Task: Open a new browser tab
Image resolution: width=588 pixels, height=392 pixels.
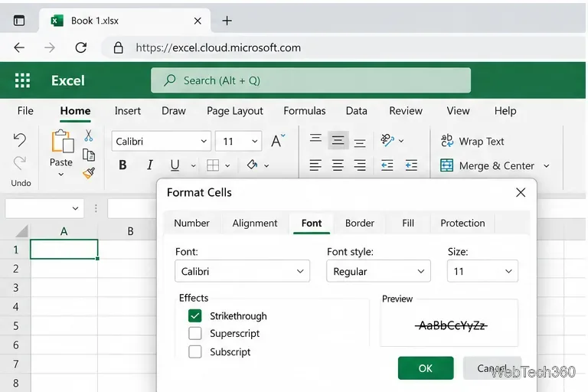Action: click(x=227, y=21)
